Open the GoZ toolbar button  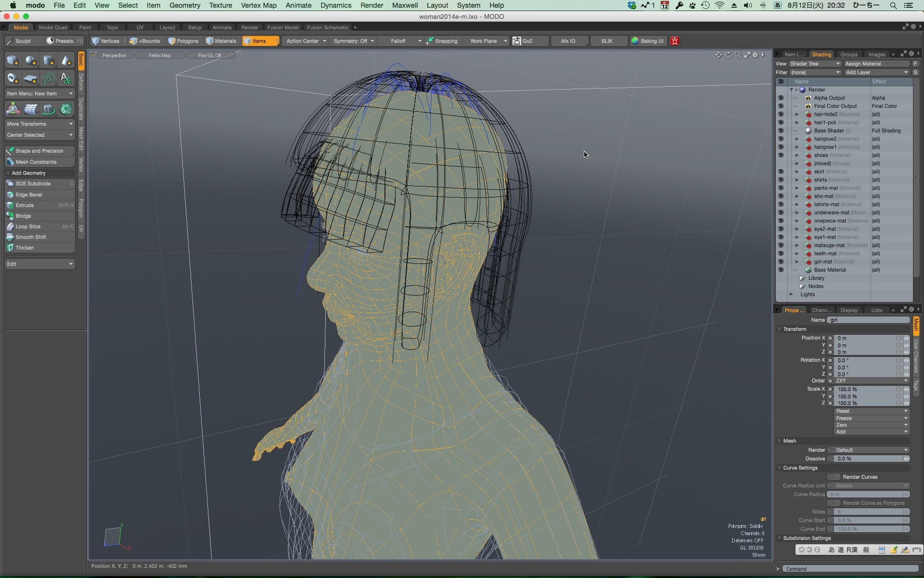(523, 41)
